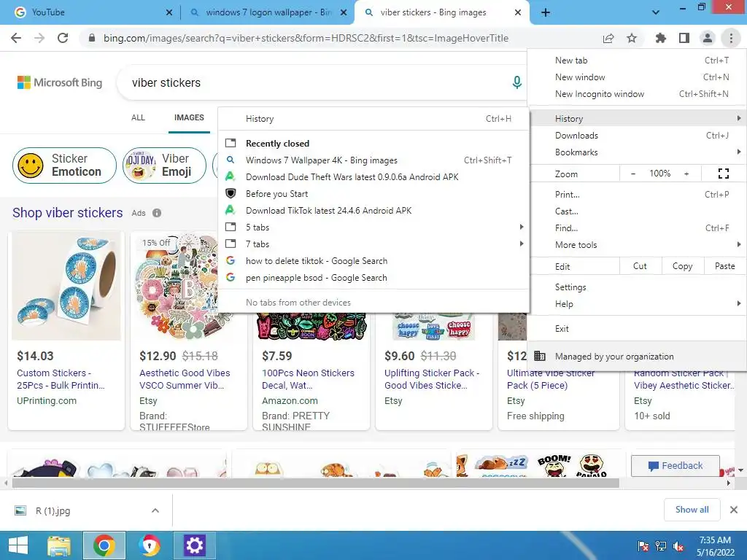Toggle the side panel icon

tap(684, 38)
